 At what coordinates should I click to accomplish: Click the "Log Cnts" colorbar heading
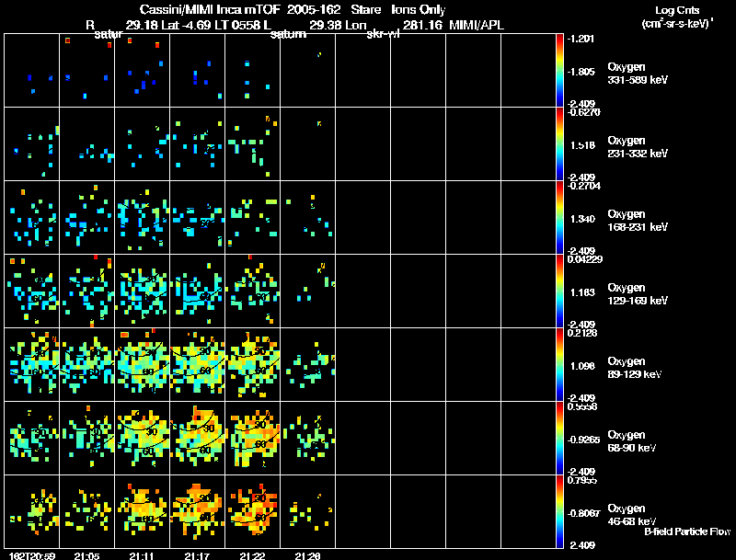(x=677, y=10)
